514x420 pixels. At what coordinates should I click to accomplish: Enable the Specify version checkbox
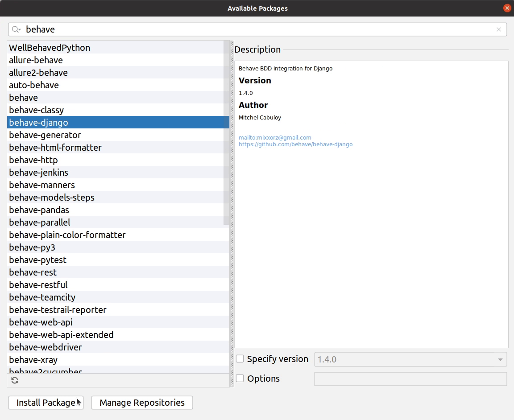click(x=240, y=359)
